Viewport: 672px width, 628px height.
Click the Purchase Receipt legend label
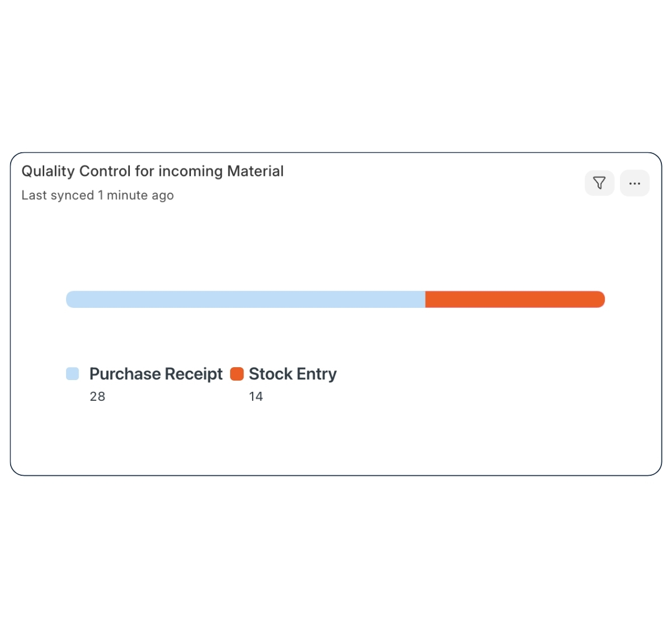156,374
